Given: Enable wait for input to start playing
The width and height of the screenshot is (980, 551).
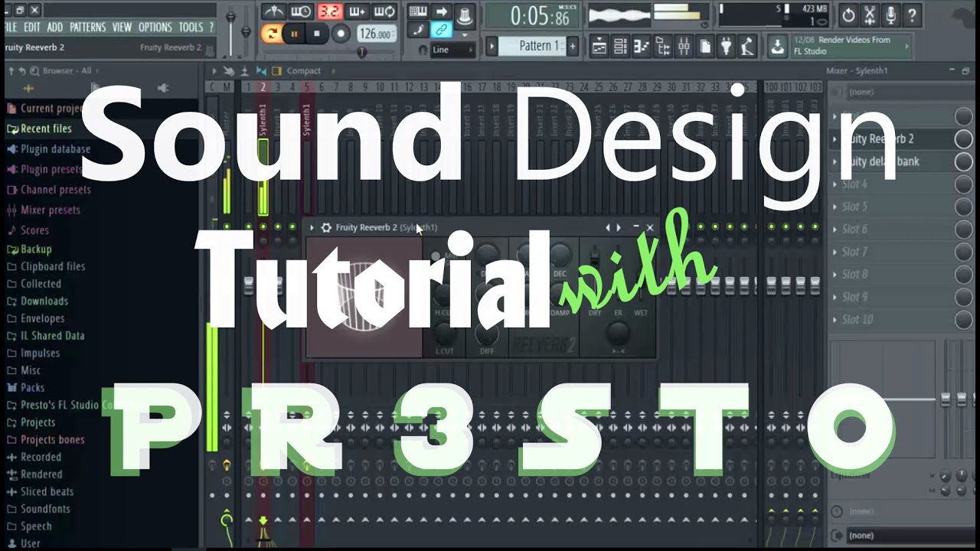Looking at the screenshot, I should [301, 11].
